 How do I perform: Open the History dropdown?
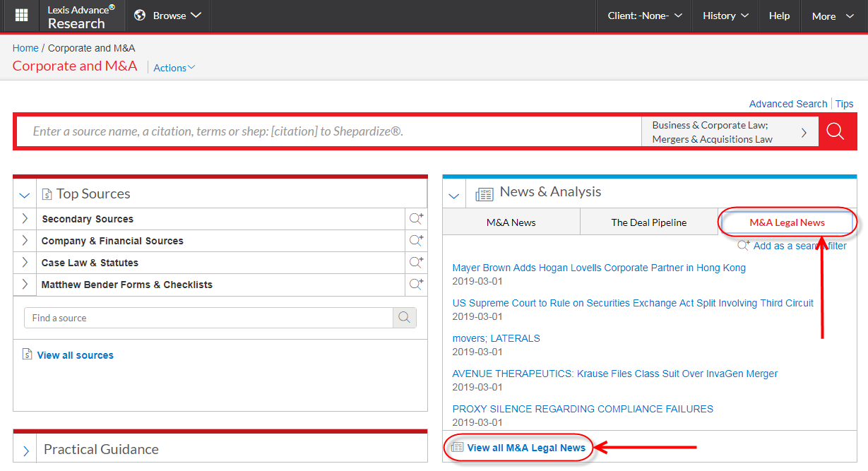click(725, 16)
